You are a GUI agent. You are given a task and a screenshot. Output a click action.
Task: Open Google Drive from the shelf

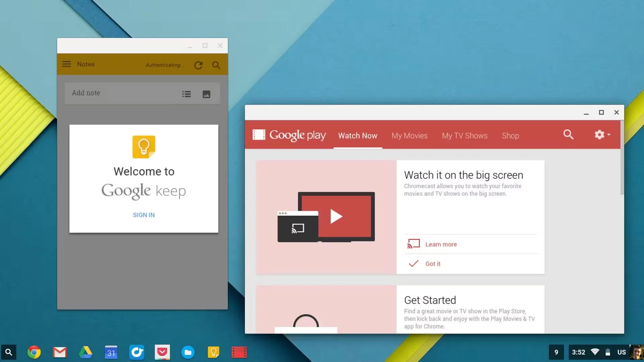(x=86, y=352)
